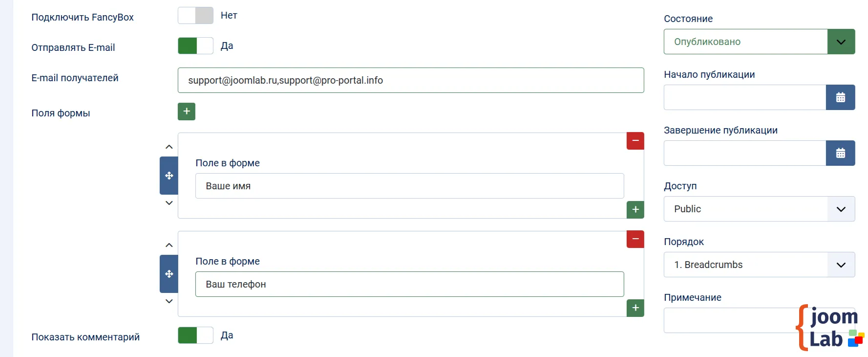Viewport: 868px width, 357px height.
Task: Toggle Показать комментарий switch
Action: pos(195,335)
